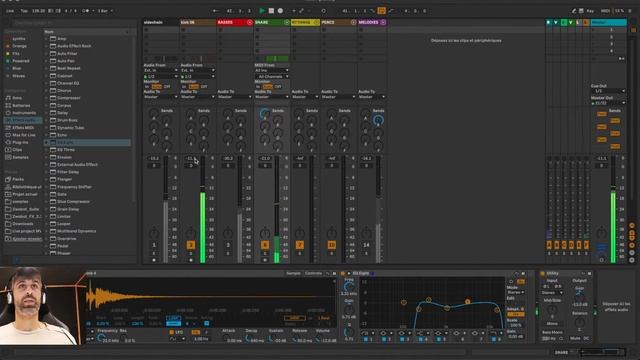Select the Drum Buss device in list
640x360 pixels.
point(67,120)
